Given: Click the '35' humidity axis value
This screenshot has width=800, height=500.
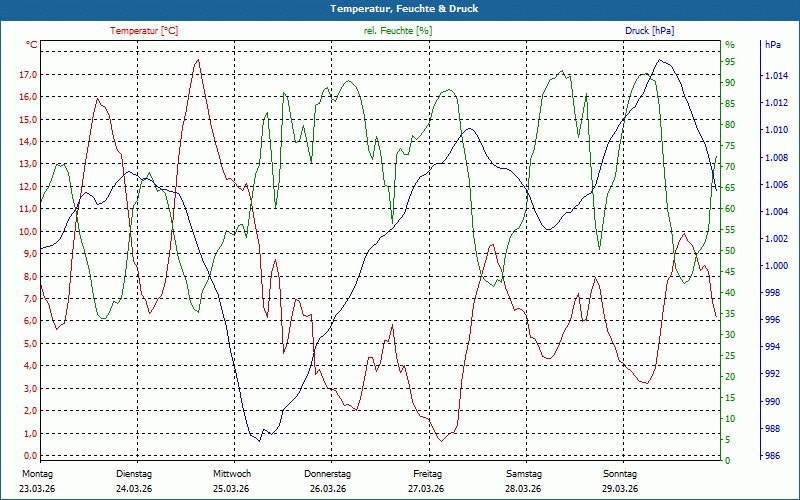Looking at the screenshot, I should tap(730, 314).
